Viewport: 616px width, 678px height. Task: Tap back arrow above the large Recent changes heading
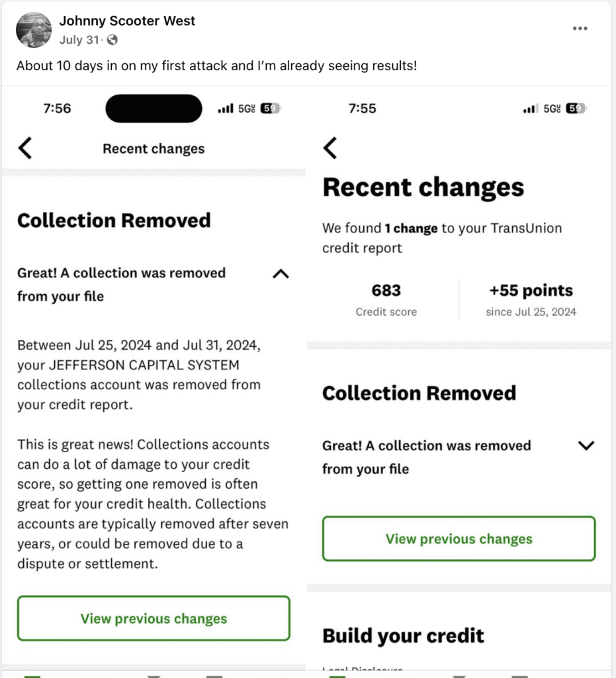click(x=330, y=148)
